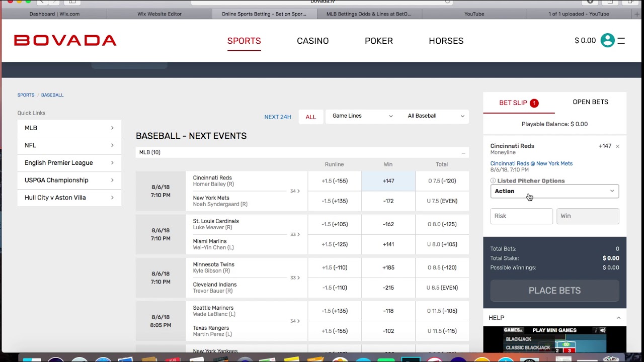Click the Bovada logo

click(x=65, y=40)
